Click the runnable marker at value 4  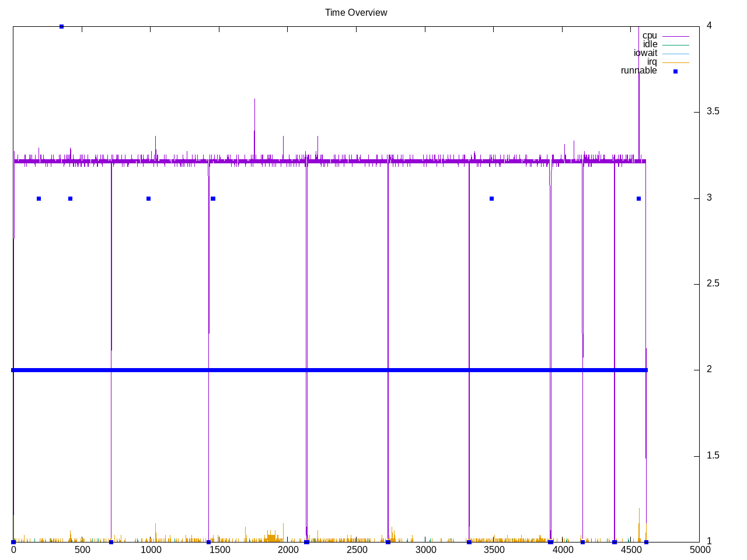(61, 26)
